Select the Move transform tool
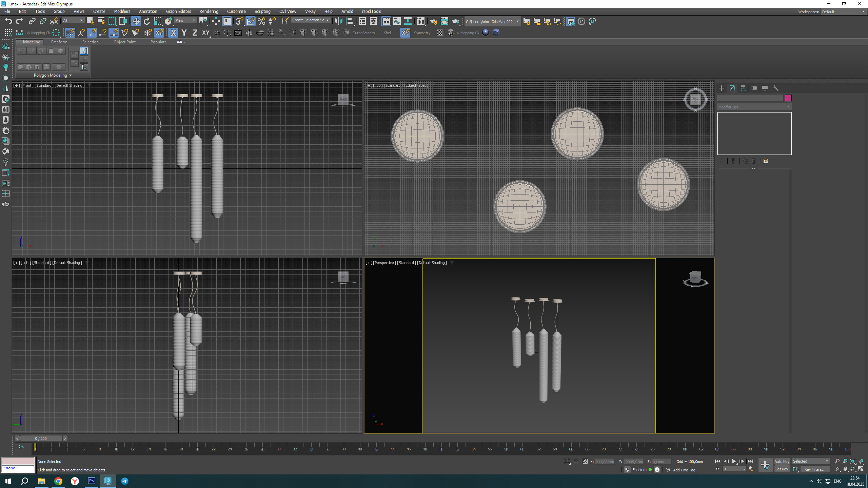 coord(136,21)
